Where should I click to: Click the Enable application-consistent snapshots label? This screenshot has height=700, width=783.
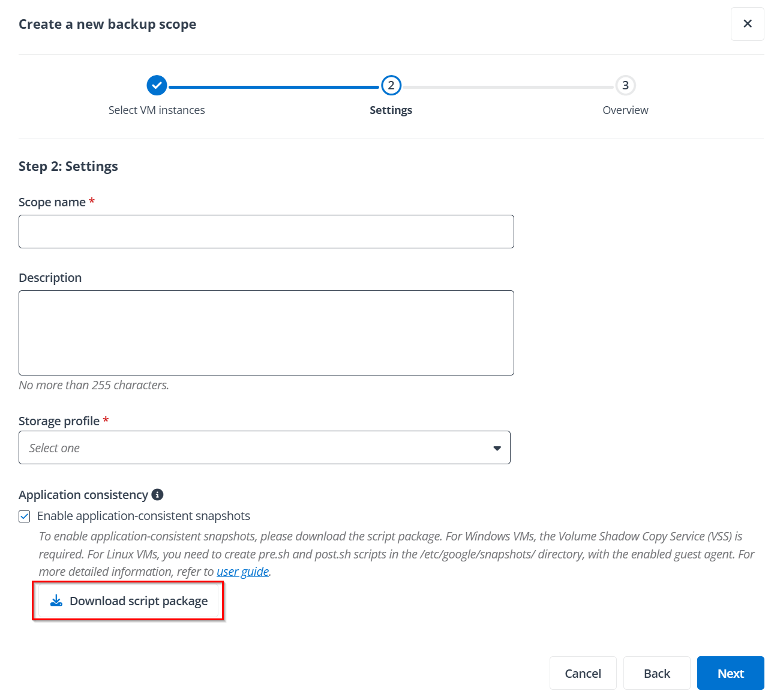(x=143, y=516)
